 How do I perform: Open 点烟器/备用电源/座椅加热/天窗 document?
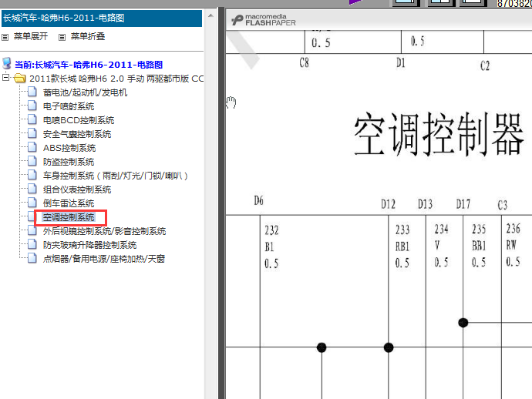104,259
